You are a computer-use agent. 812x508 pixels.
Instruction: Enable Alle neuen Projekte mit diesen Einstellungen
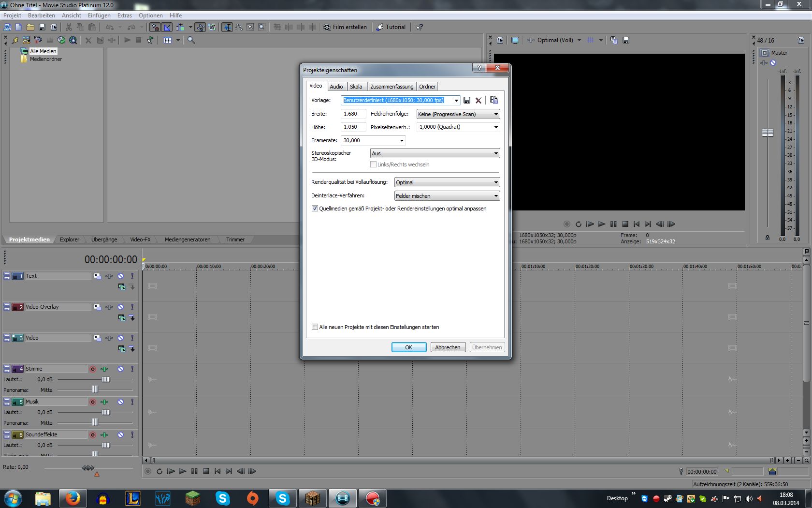coord(315,327)
